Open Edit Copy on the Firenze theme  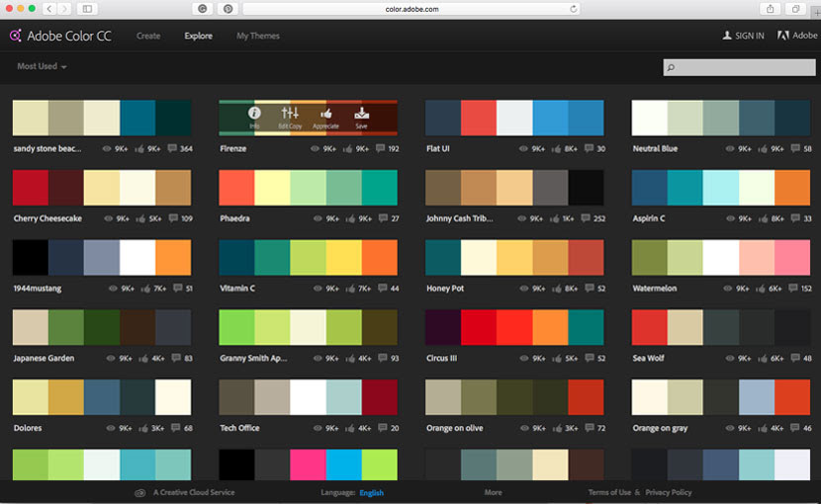290,113
